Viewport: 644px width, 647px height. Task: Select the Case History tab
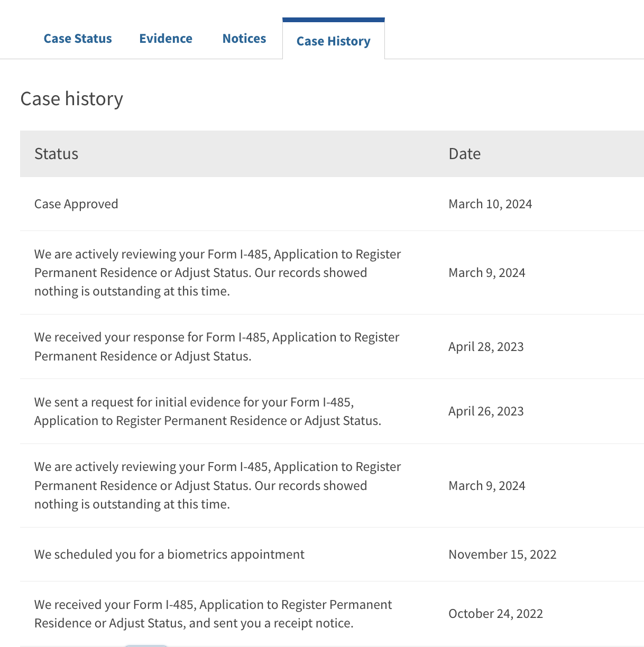(334, 41)
